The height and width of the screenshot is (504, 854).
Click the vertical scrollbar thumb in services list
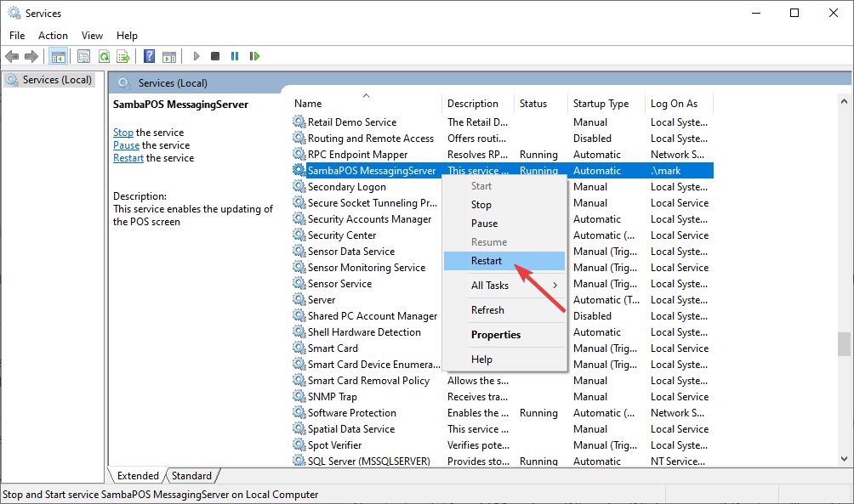coord(844,343)
